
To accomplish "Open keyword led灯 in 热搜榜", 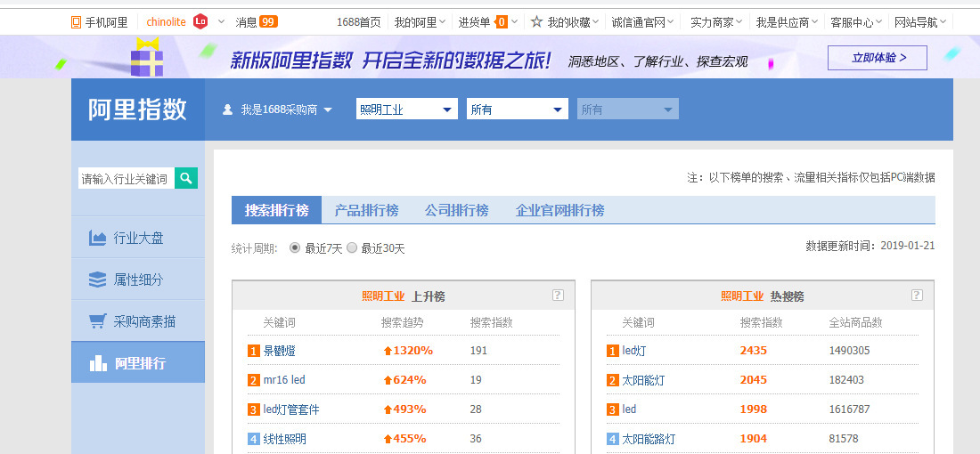I will pos(634,351).
